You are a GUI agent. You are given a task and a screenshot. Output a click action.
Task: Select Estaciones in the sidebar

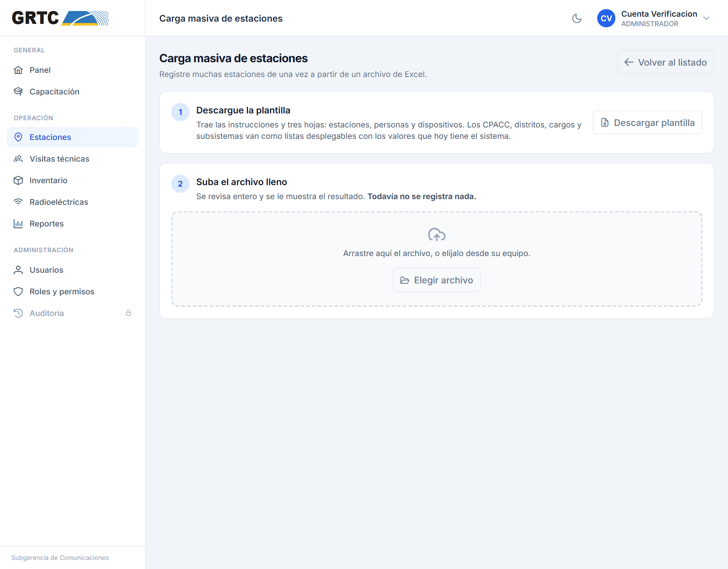coord(72,137)
